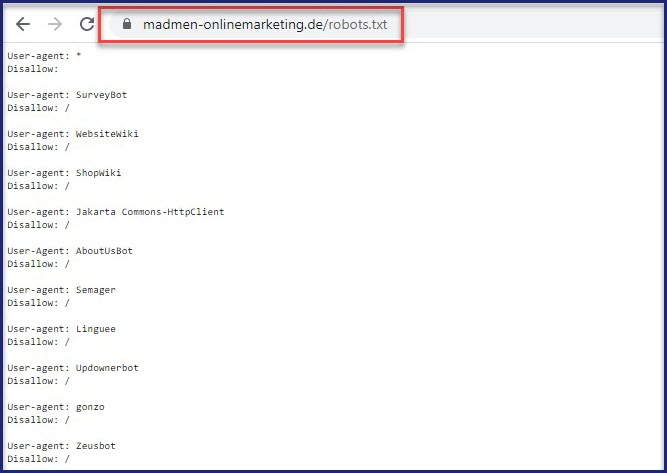667x473 pixels.
Task: Select the 'User-agent: Zeusbot' line
Action: click(x=62, y=446)
